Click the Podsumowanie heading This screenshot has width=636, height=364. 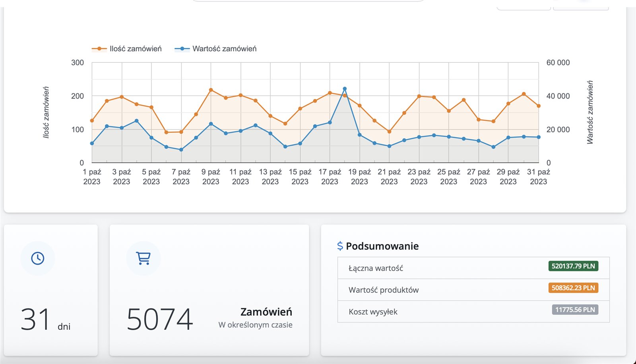pos(382,246)
